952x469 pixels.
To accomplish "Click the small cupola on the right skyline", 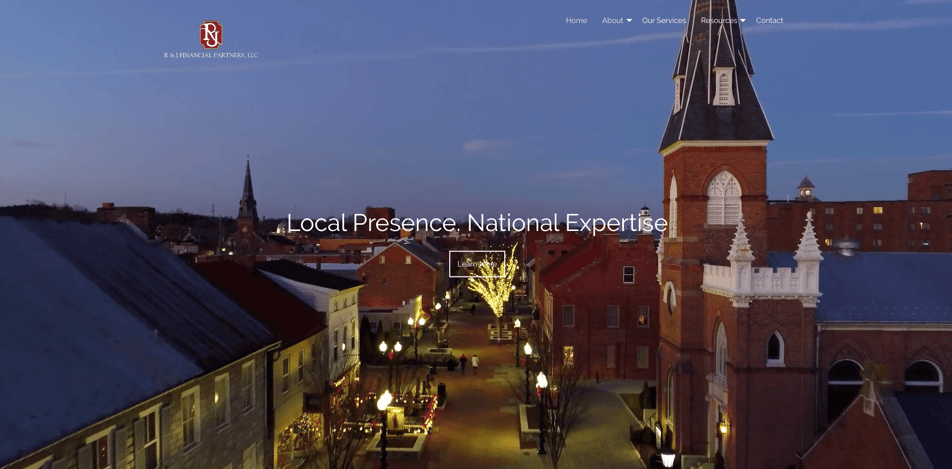I will [805, 188].
